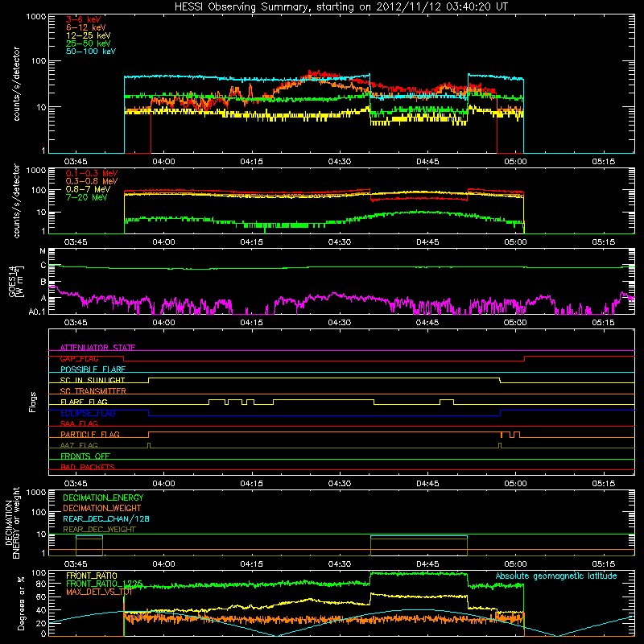This screenshot has width=644, height=644.
Task: Select the SC_IN_SUNLIGHT flag label
Action: coord(93,380)
